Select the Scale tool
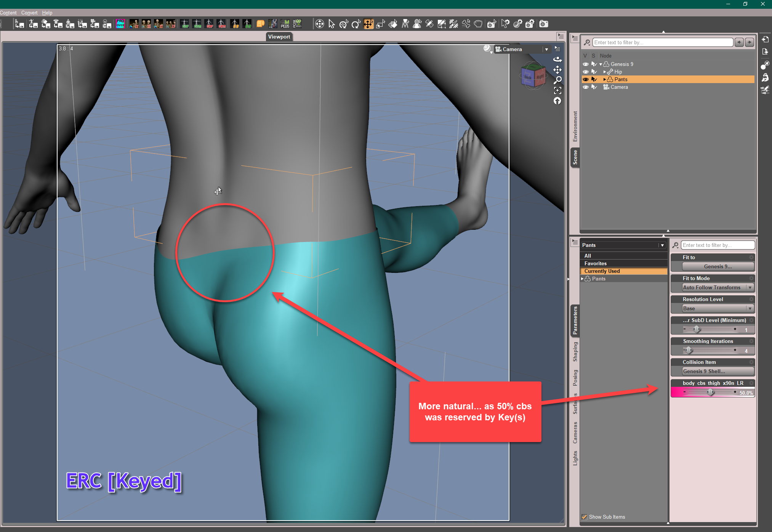 [x=380, y=24]
